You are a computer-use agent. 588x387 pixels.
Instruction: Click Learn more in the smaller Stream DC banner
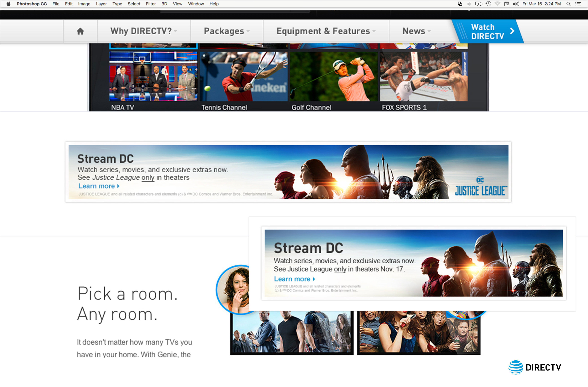tap(294, 279)
